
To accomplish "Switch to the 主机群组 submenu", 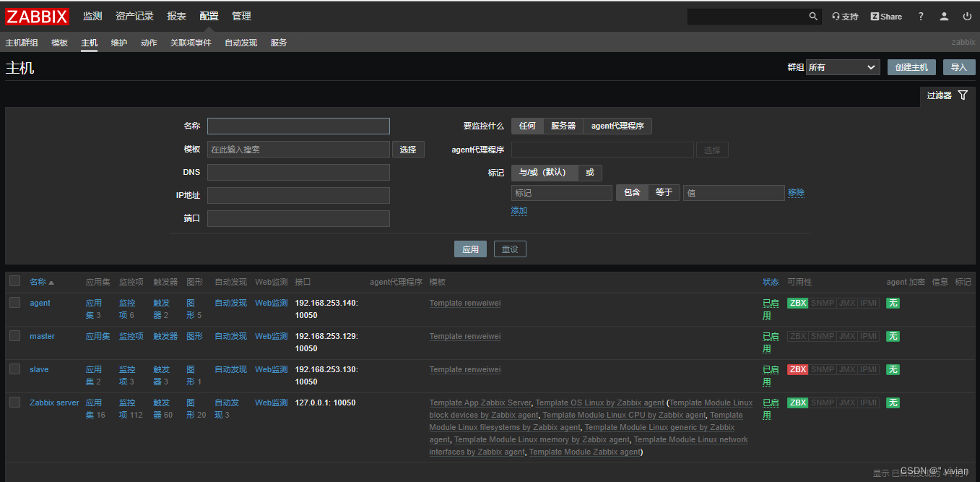I will point(22,43).
